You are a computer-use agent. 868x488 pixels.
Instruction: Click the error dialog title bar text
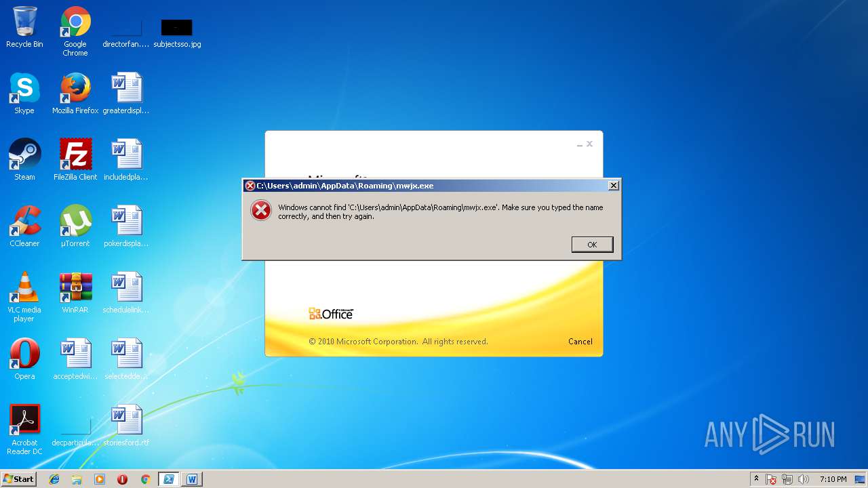point(345,186)
